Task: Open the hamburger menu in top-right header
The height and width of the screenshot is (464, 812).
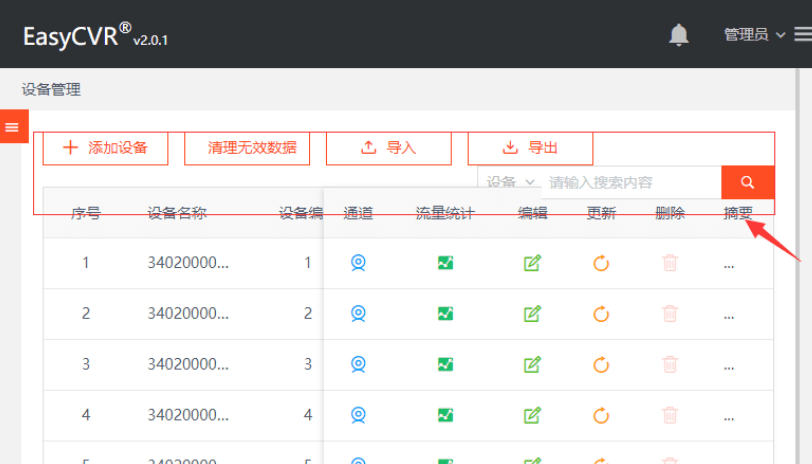Action: click(x=801, y=35)
